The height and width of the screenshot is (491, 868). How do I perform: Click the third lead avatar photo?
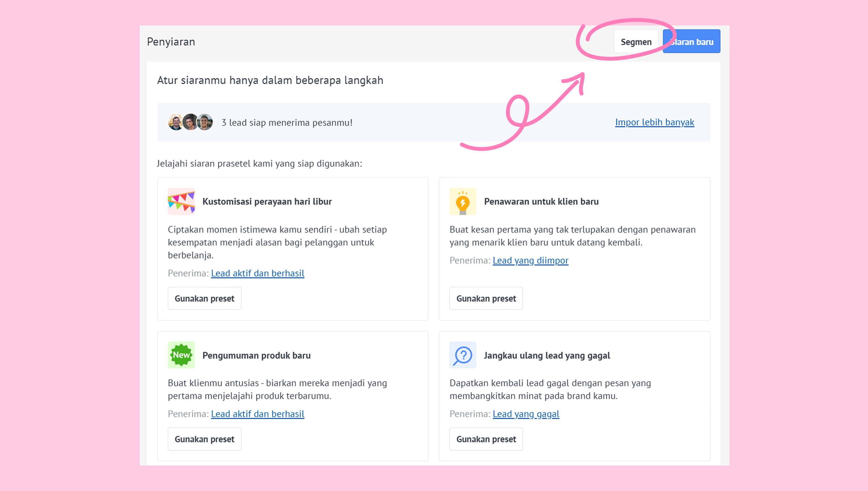[x=205, y=122]
